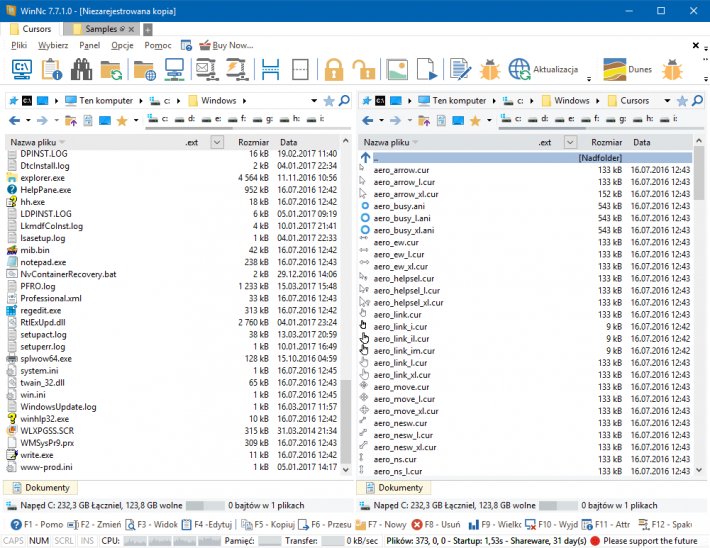Toggle the CAPS indicator
The width and height of the screenshot is (710, 548).
(x=13, y=541)
